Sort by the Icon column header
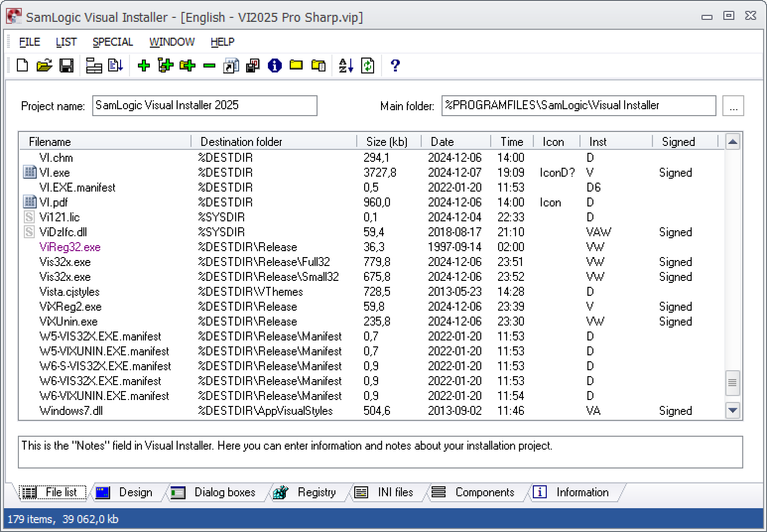The width and height of the screenshot is (767, 532). point(557,141)
